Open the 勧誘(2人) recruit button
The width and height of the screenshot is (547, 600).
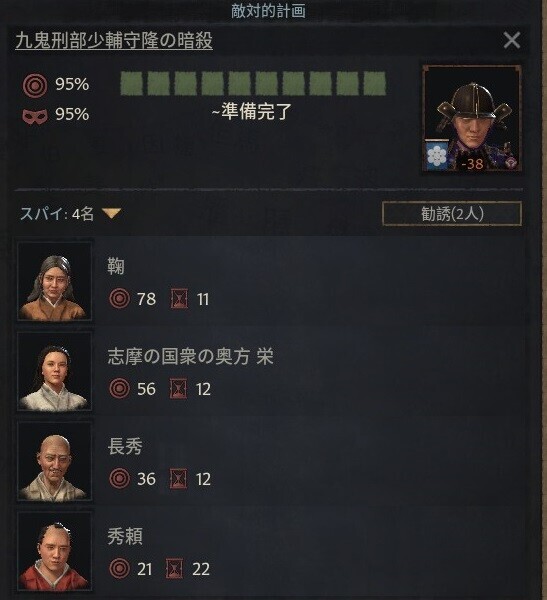tap(452, 214)
